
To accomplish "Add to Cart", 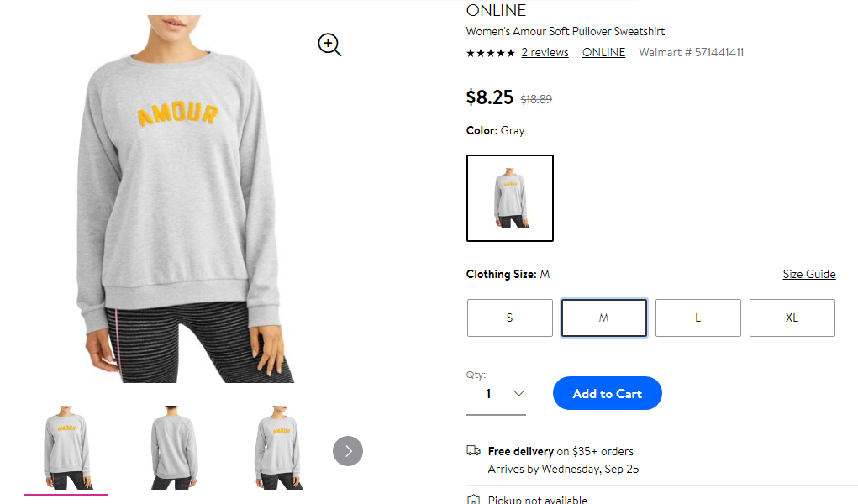I will (x=608, y=393).
